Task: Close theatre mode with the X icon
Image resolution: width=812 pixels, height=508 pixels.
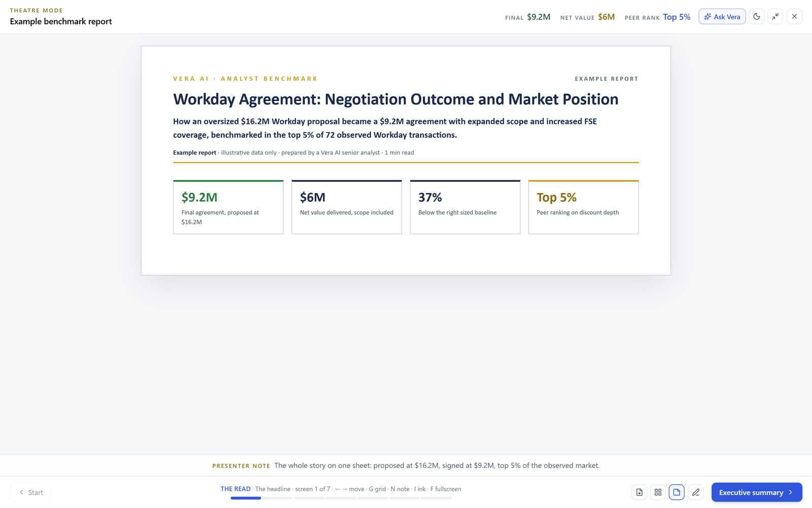Action: (794, 17)
